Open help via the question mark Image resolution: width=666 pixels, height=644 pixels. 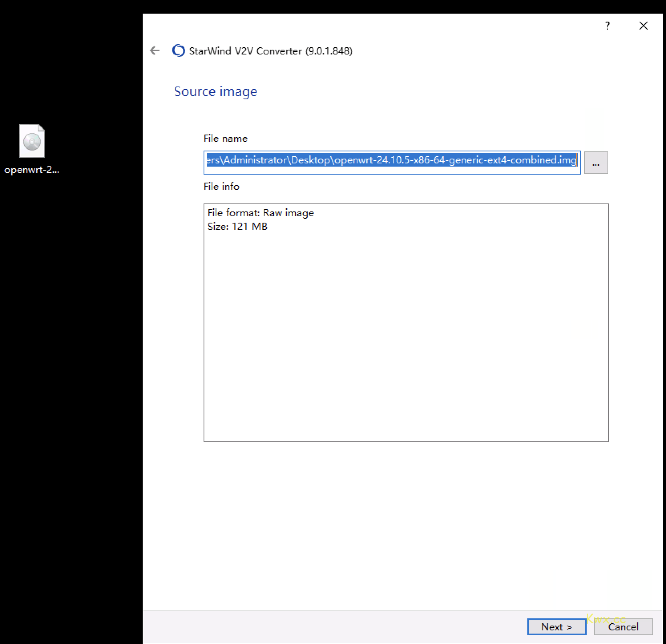tap(607, 26)
